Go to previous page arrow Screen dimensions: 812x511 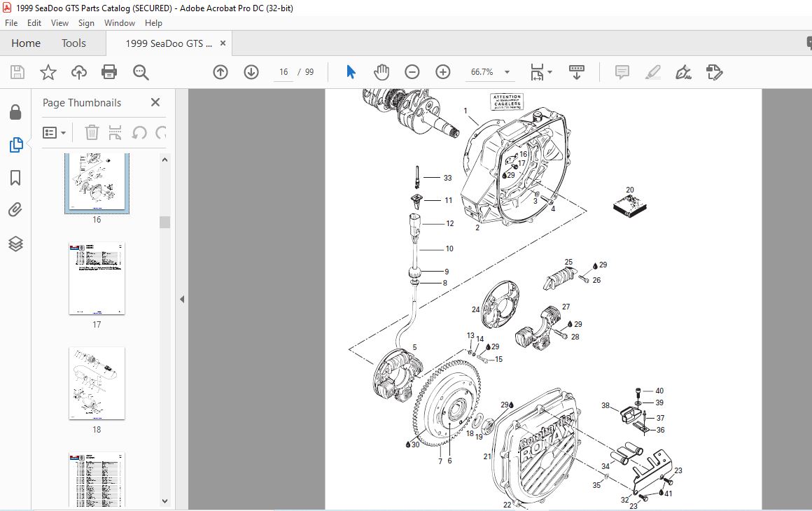(x=220, y=72)
